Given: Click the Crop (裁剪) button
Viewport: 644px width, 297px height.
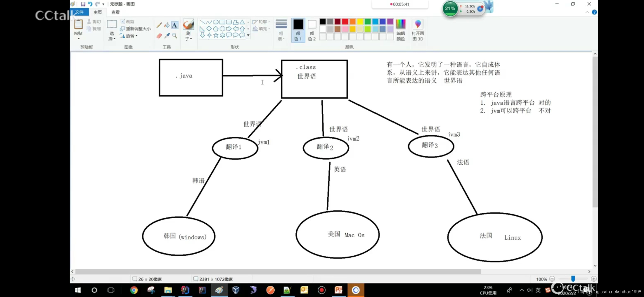Looking at the screenshot, I should point(127,21).
